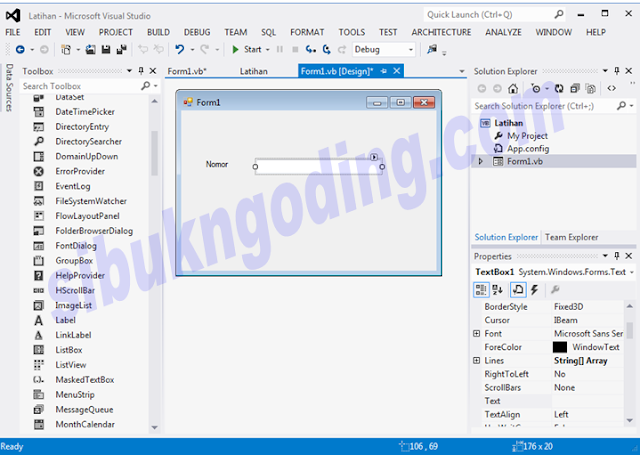Click the Property Pages wrench icon
The image size is (640, 455).
(x=555, y=290)
